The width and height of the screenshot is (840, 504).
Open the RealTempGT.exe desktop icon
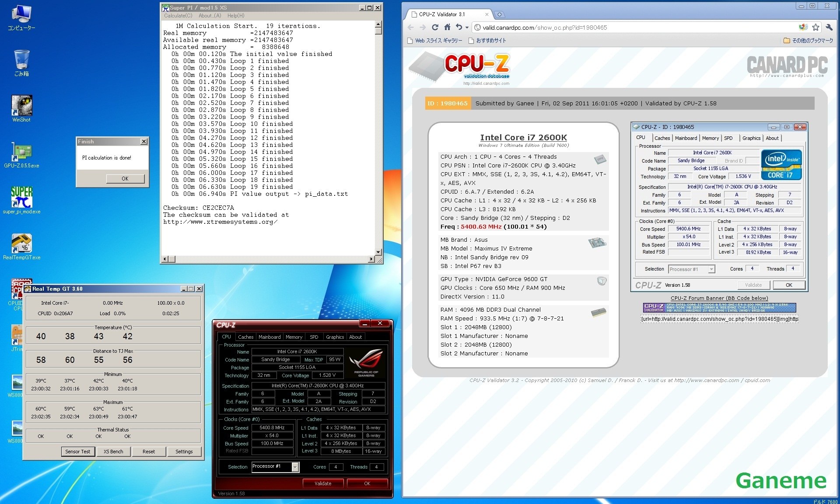21,244
